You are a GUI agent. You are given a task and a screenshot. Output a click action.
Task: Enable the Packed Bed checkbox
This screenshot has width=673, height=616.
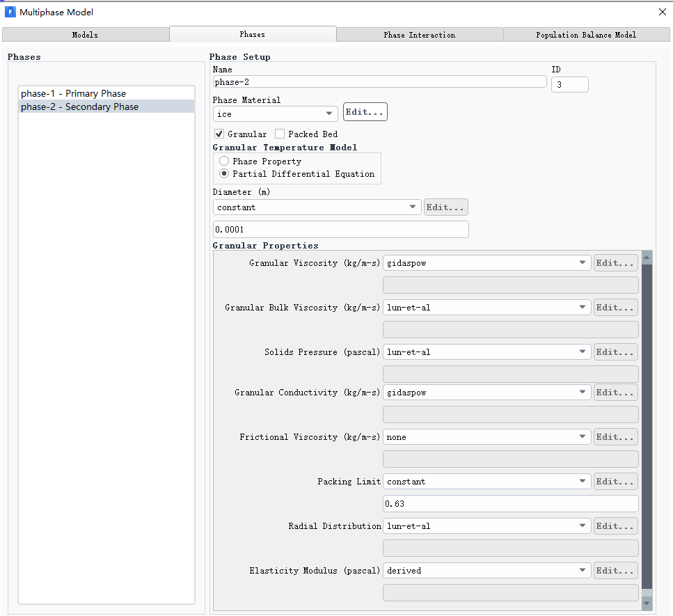280,134
